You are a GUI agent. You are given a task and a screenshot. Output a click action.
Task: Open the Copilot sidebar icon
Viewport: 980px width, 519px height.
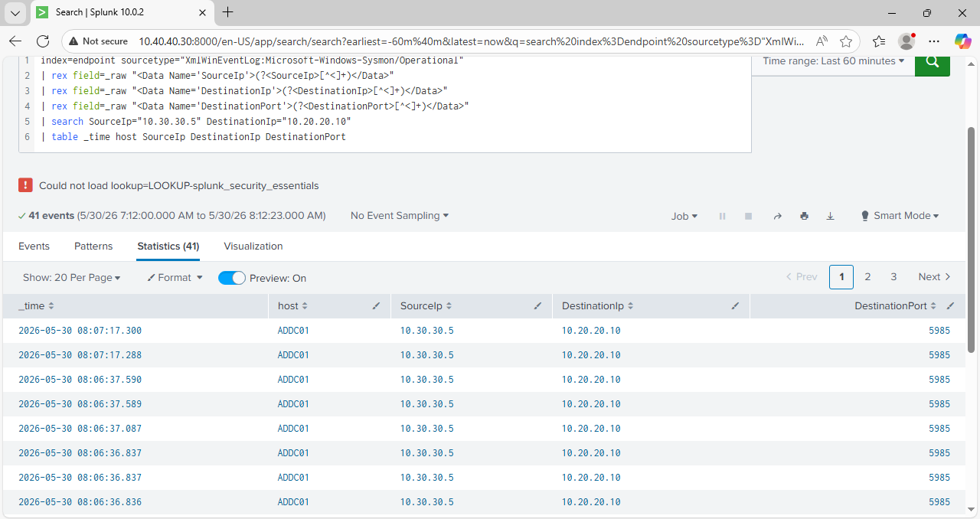coord(962,41)
